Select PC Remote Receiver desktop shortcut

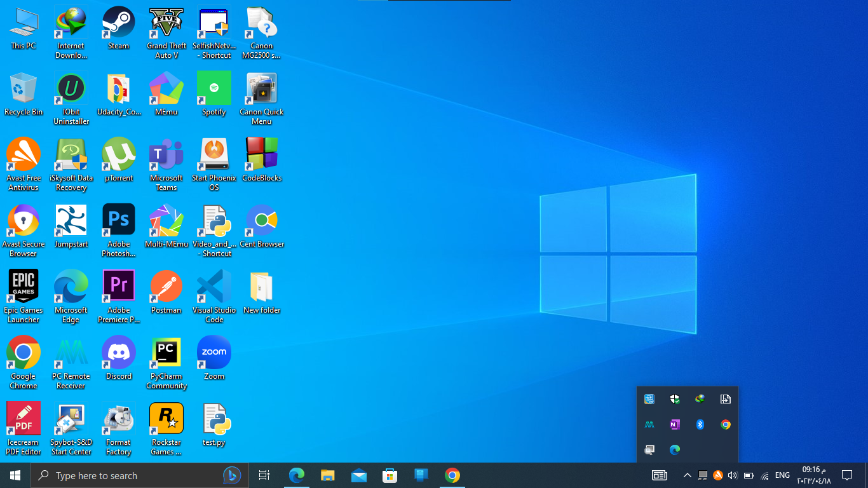click(x=71, y=363)
